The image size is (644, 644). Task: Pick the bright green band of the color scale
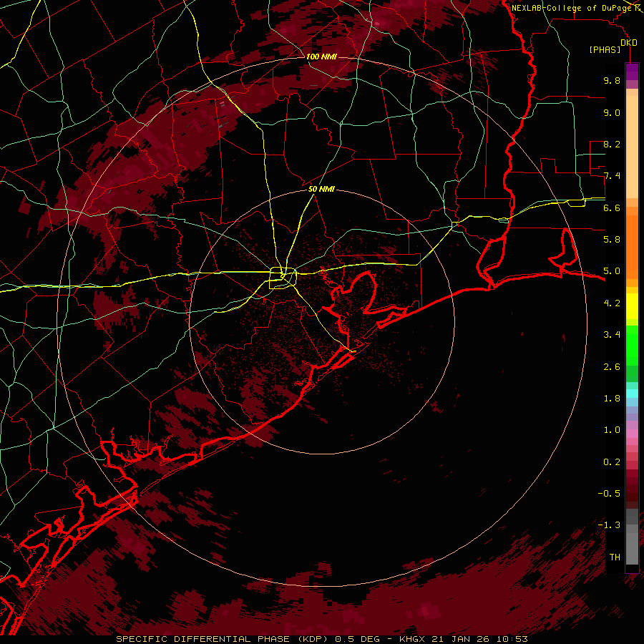pyautogui.click(x=632, y=345)
